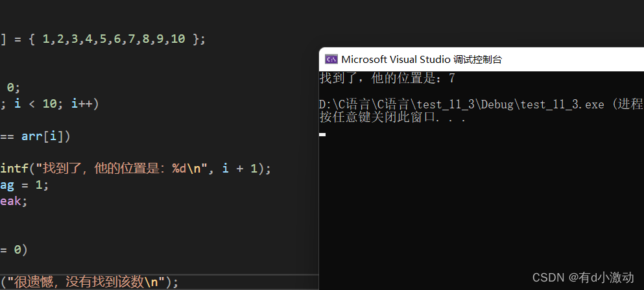Viewport: 644px width, 290px height.
Task: Click the Microsoft Visual Studio 调试控制台 title text
Action: point(422,60)
